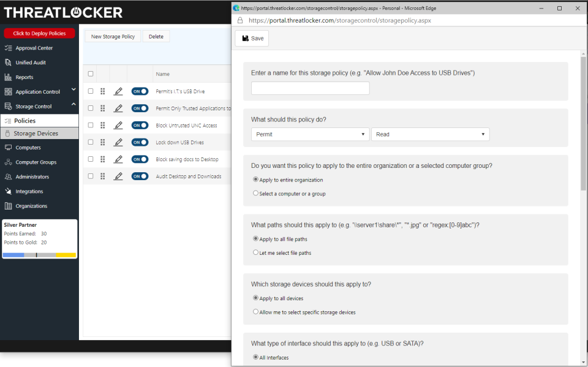The height and width of the screenshot is (367, 588).
Task: Select 'Apply to all devices' radio
Action: click(256, 298)
